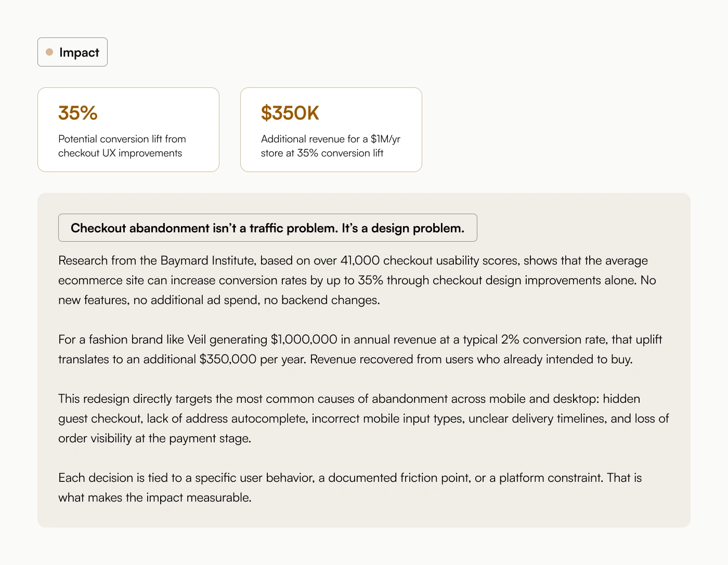The width and height of the screenshot is (728, 565).
Task: Click the Impact section badge
Action: point(72,52)
